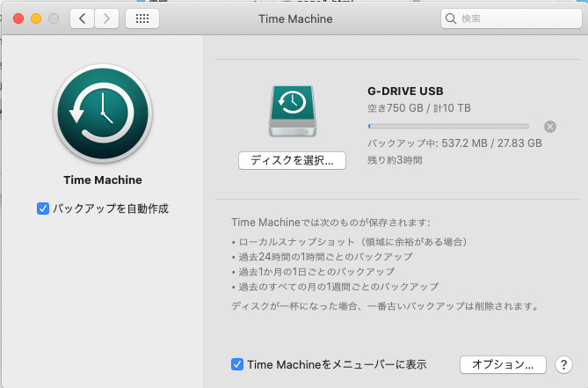Select the G-DRIVE USB disk name
The height and width of the screenshot is (388, 588).
405,91
